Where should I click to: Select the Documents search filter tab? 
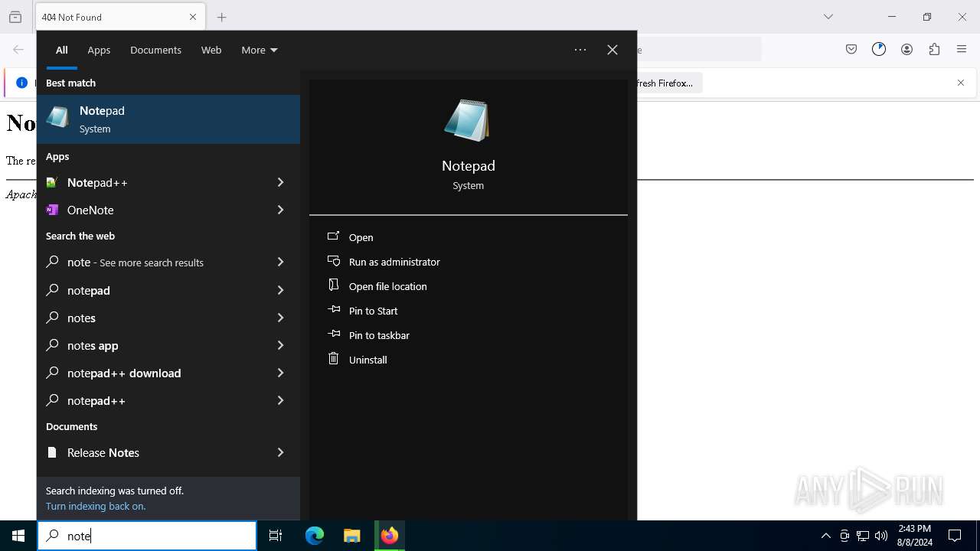pos(155,50)
